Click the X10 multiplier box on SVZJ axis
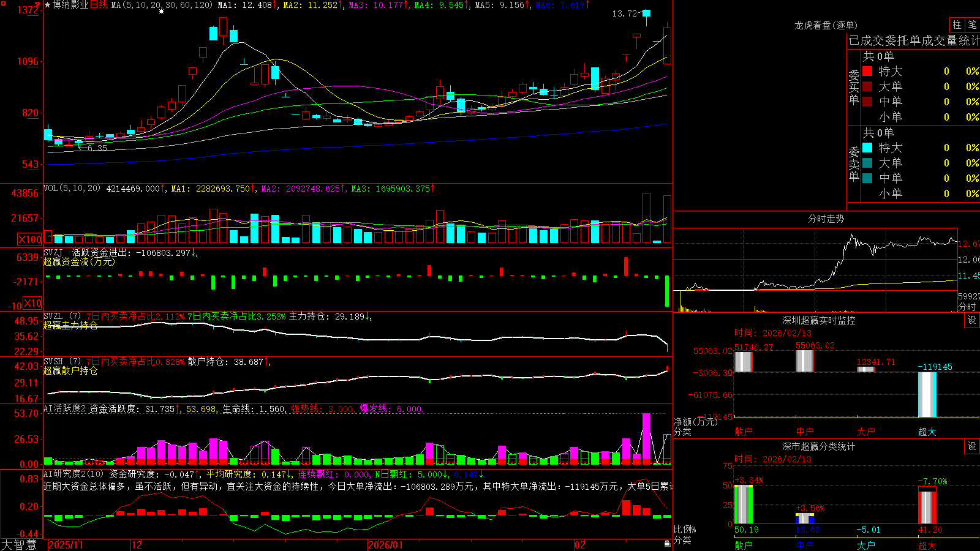Screen dimensions: 980x551 [32, 303]
